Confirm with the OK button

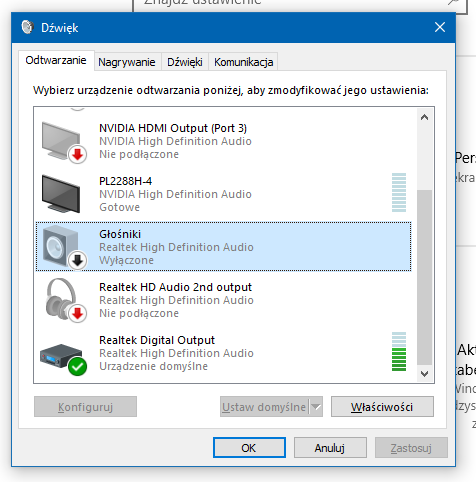click(249, 448)
